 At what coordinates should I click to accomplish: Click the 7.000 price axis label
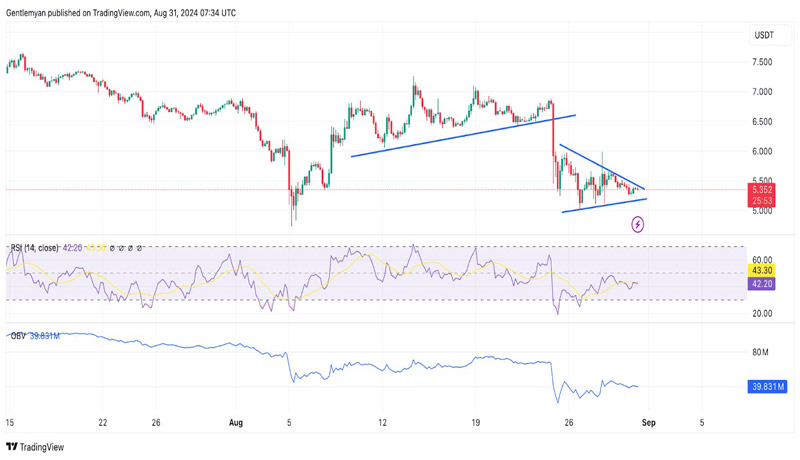[x=762, y=92]
